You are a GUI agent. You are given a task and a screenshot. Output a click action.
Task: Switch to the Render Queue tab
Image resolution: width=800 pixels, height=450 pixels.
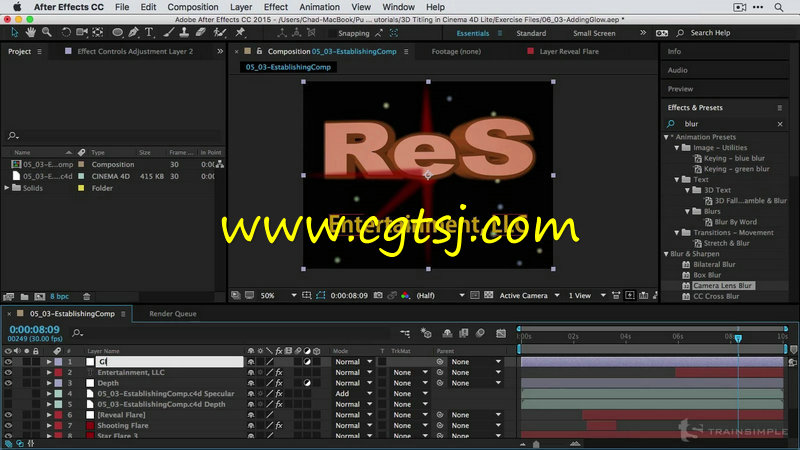point(172,314)
